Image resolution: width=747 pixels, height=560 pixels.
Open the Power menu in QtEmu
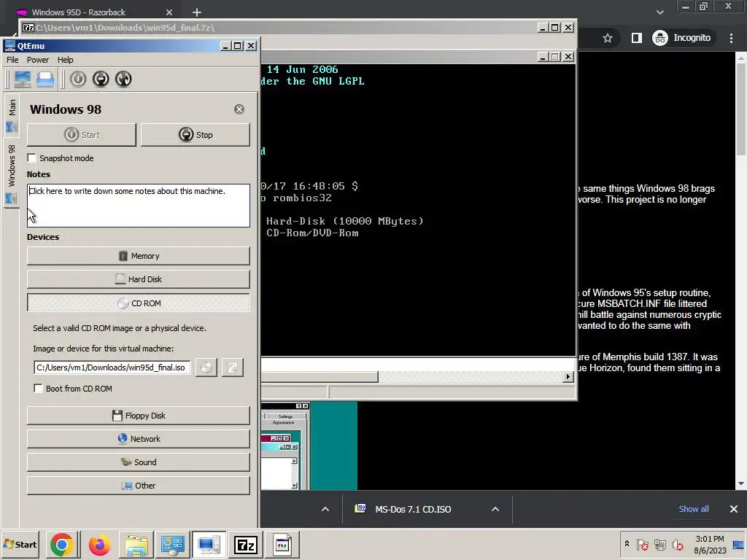[38, 60]
